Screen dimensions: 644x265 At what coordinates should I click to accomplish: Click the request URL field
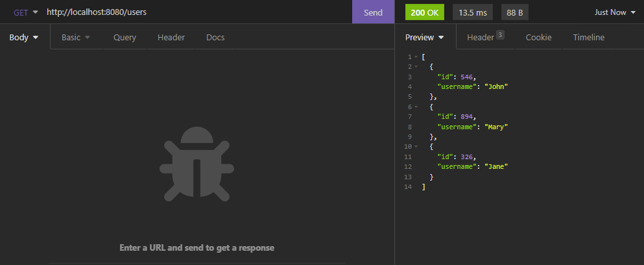[195, 12]
